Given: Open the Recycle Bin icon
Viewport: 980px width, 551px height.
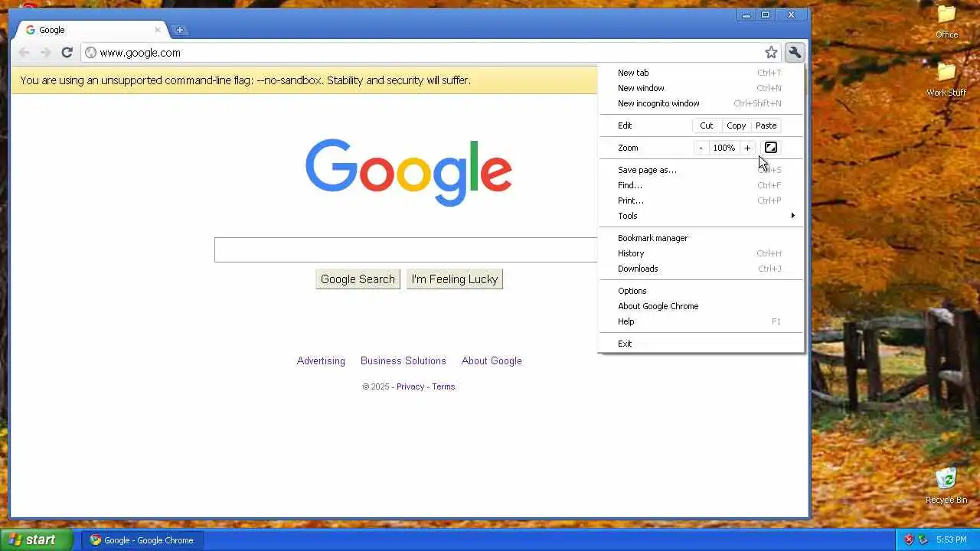Looking at the screenshot, I should click(x=946, y=486).
